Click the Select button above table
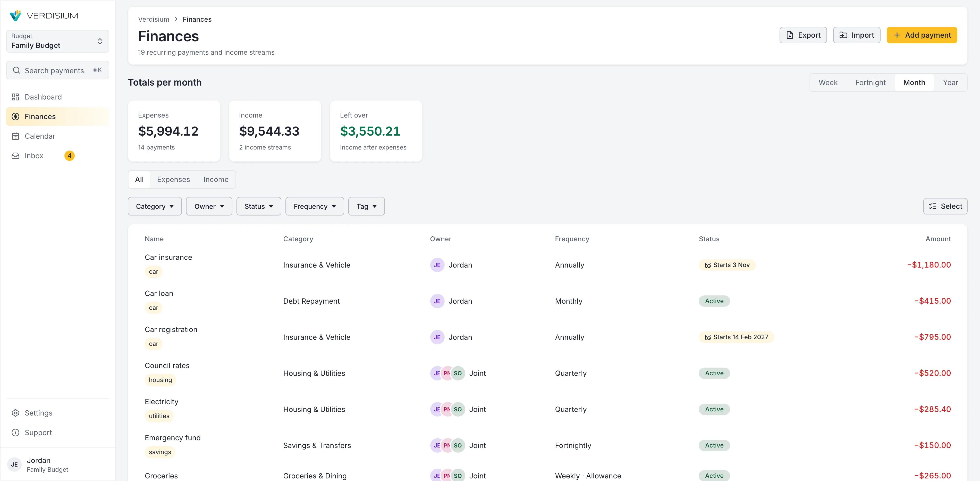Viewport: 980px width, 481px height. tap(945, 206)
